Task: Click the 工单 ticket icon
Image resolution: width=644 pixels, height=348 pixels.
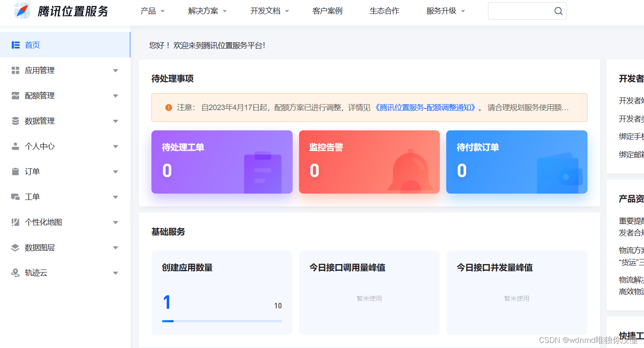Action: coord(16,197)
